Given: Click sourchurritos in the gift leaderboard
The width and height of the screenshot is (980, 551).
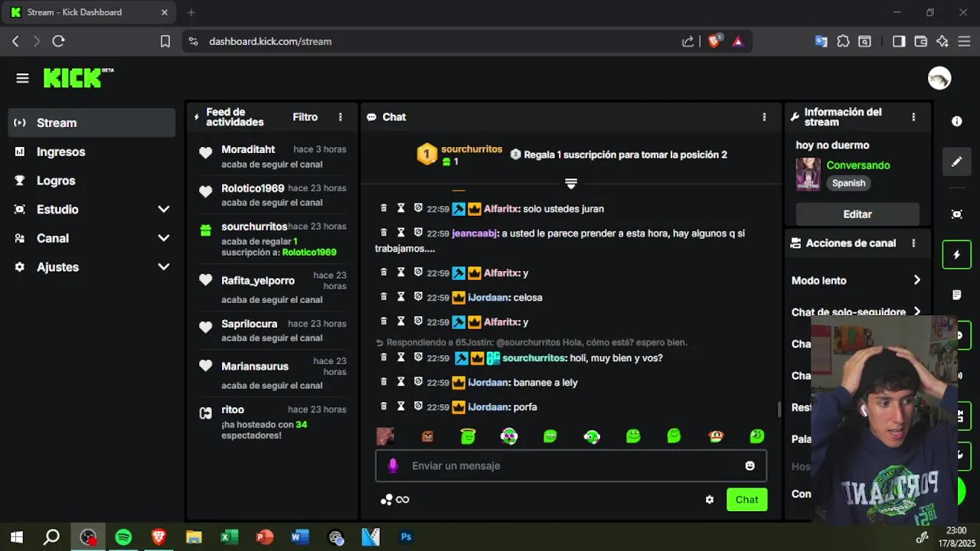Looking at the screenshot, I should coord(472,149).
